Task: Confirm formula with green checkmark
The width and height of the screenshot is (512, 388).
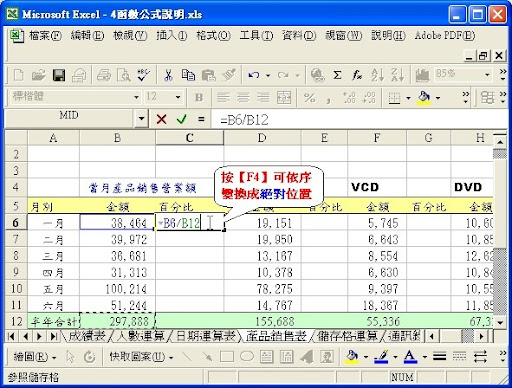Action: (181, 119)
